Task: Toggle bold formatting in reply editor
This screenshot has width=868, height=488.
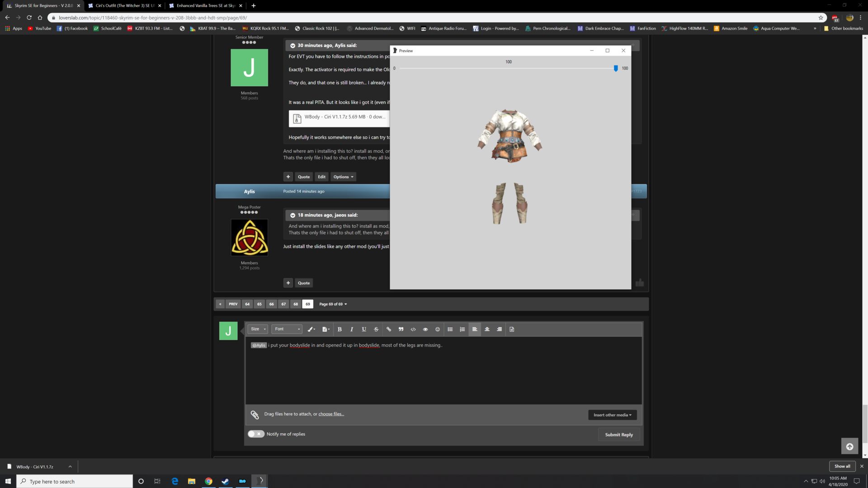Action: (340, 329)
